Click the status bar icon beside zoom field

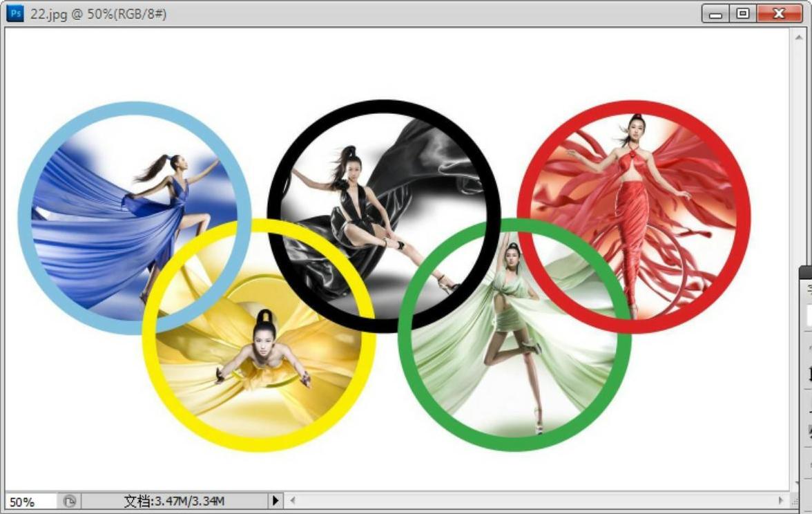click(69, 501)
